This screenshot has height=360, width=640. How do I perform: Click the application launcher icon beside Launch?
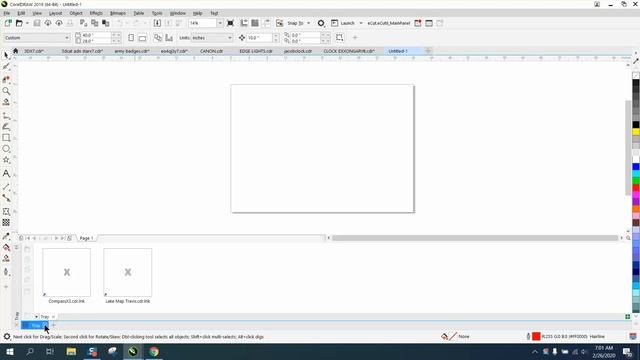coord(335,23)
